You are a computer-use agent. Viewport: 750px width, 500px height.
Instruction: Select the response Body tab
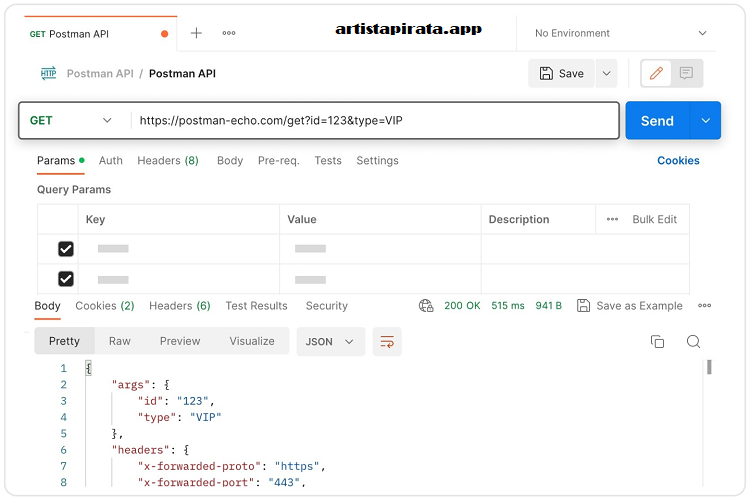click(47, 305)
